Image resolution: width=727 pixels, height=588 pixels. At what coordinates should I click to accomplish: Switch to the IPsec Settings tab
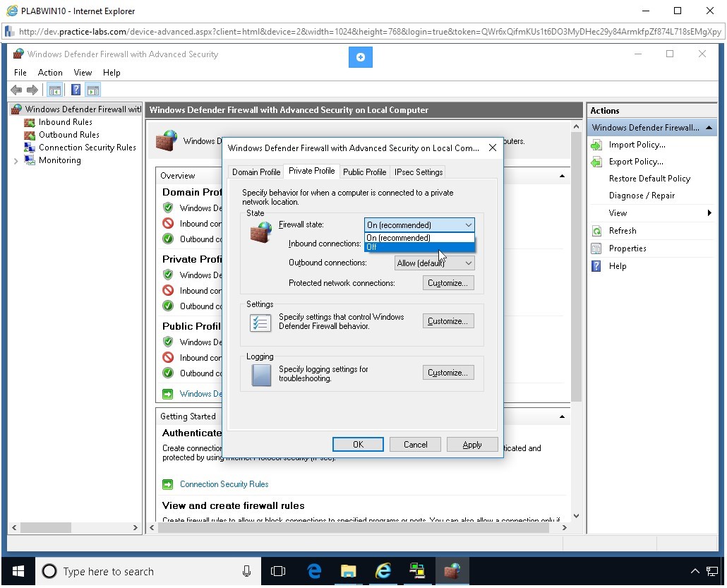(419, 172)
